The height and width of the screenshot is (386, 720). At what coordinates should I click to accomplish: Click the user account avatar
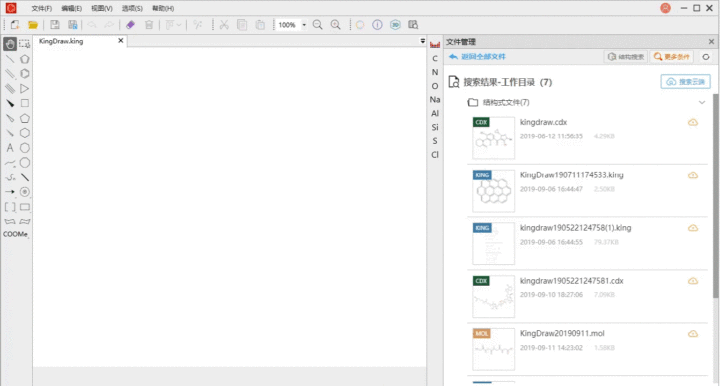pos(665,8)
